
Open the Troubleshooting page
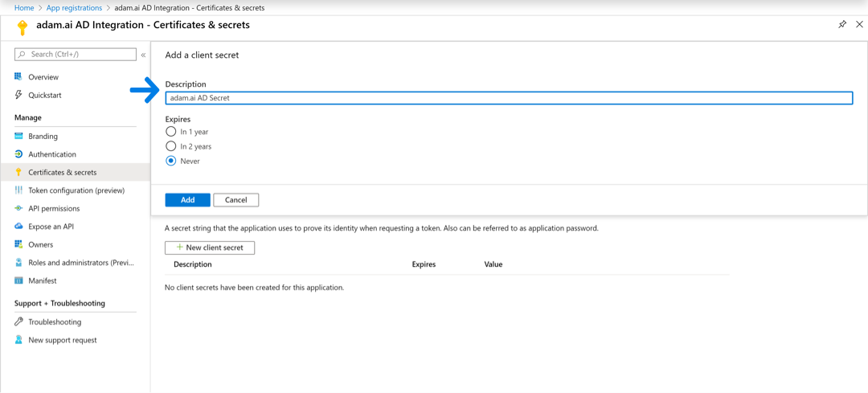(55, 321)
